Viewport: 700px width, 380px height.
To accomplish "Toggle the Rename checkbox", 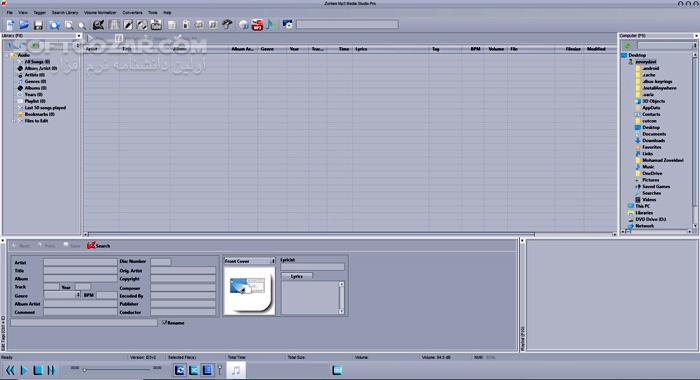I will 164,322.
